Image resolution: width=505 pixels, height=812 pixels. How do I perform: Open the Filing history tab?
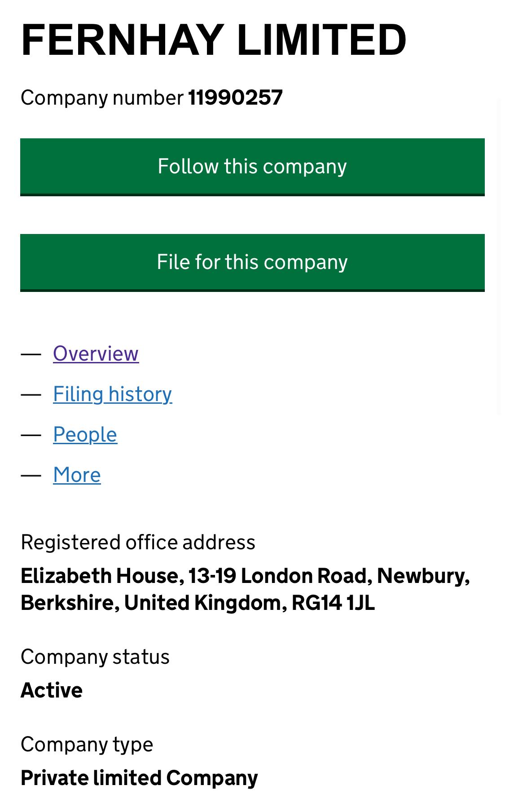[x=112, y=394]
